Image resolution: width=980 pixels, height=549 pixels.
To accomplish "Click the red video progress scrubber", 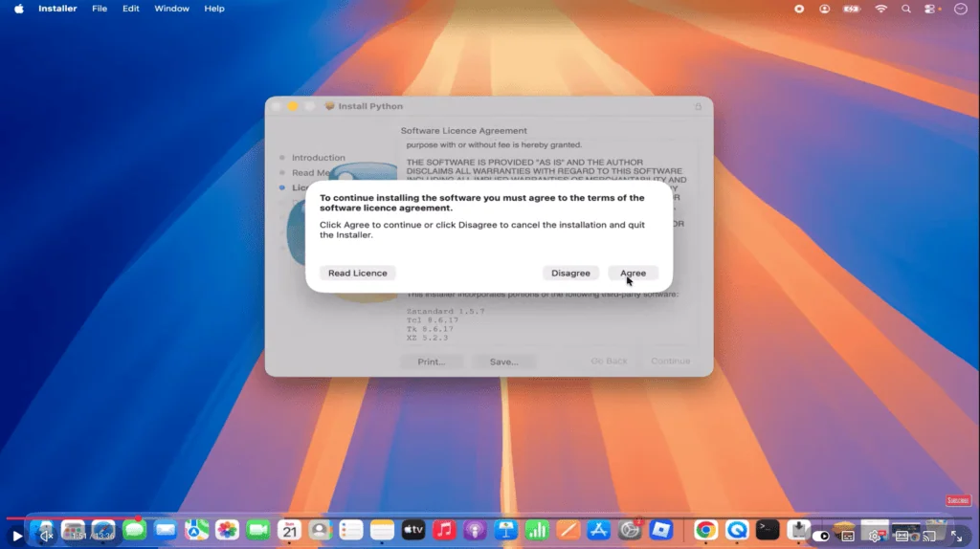I will click(138, 518).
